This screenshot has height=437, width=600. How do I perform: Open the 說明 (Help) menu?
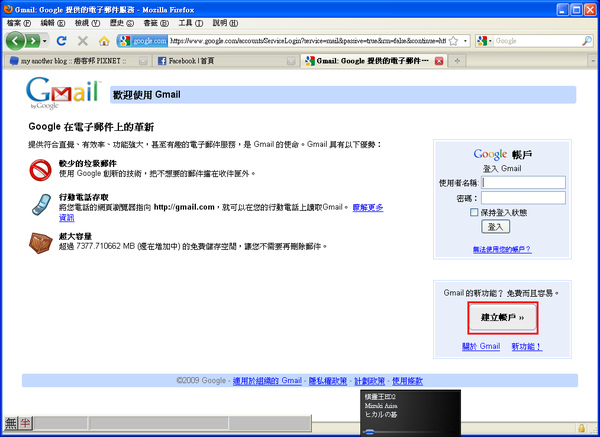click(x=225, y=23)
